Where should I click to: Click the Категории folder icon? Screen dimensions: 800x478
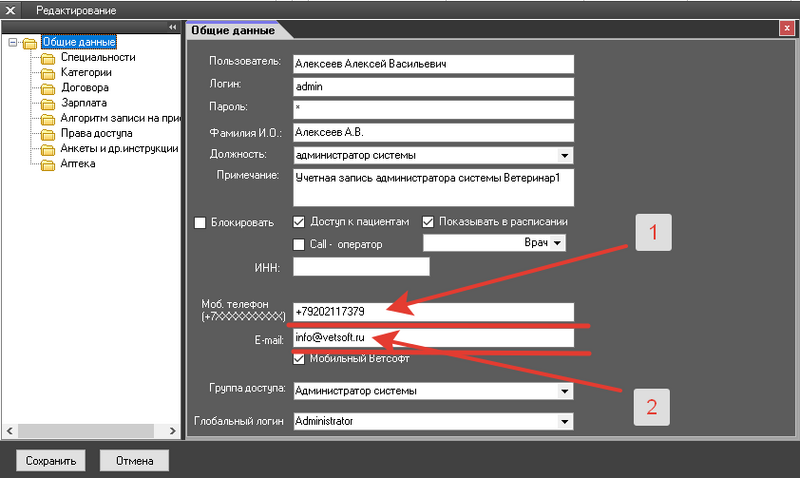click(x=48, y=73)
